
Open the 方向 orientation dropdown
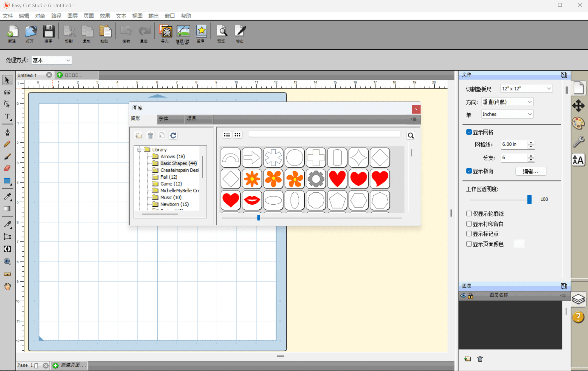[x=507, y=102]
